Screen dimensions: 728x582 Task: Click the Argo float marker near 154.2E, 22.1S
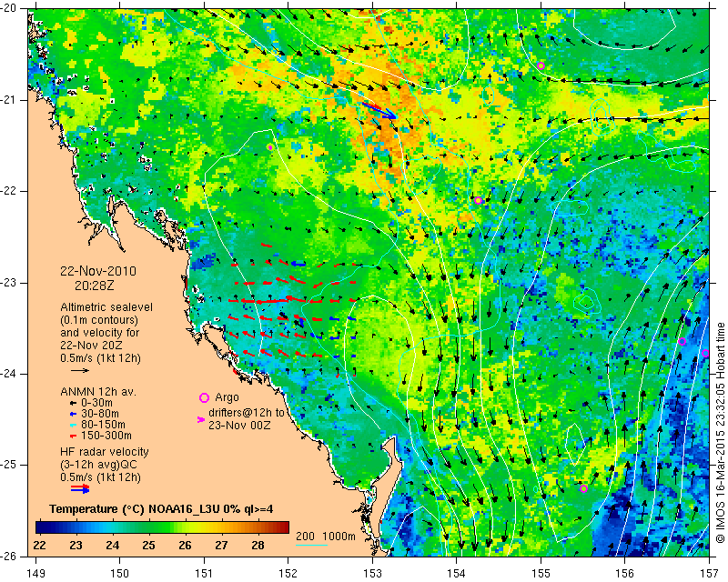click(479, 200)
